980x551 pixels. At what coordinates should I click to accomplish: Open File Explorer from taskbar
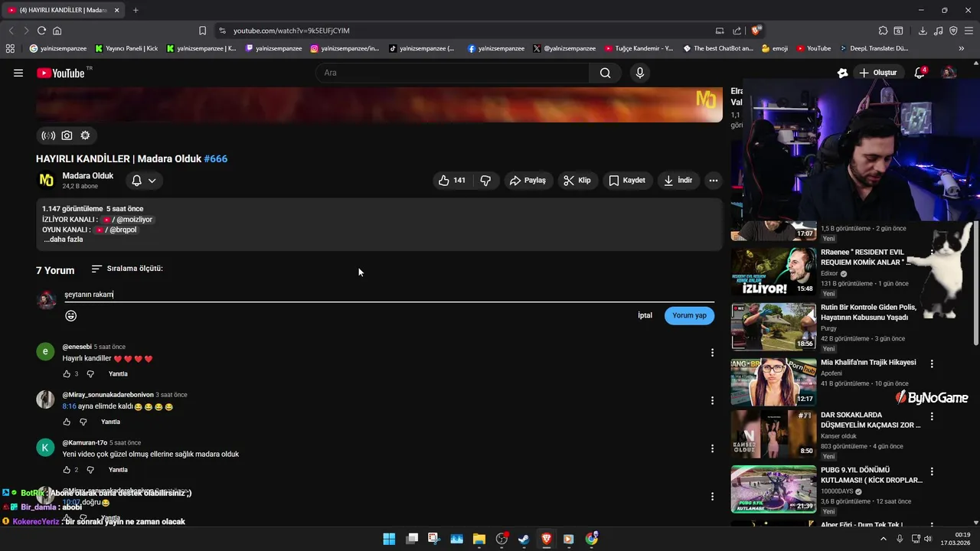479,539
